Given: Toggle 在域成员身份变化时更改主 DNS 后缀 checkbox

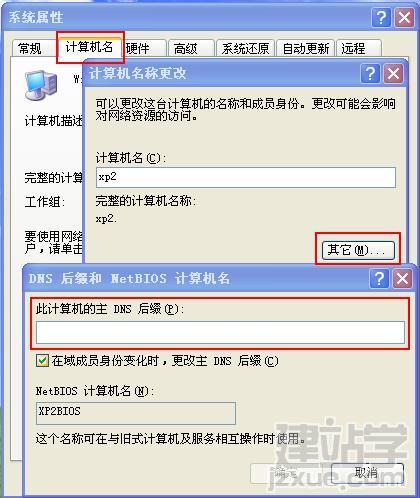Looking at the screenshot, I should pyautogui.click(x=42, y=361).
